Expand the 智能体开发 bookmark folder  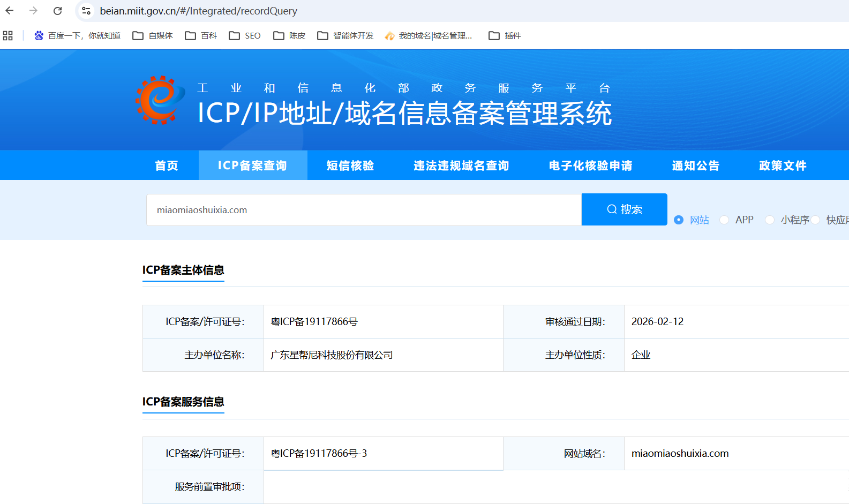click(345, 36)
